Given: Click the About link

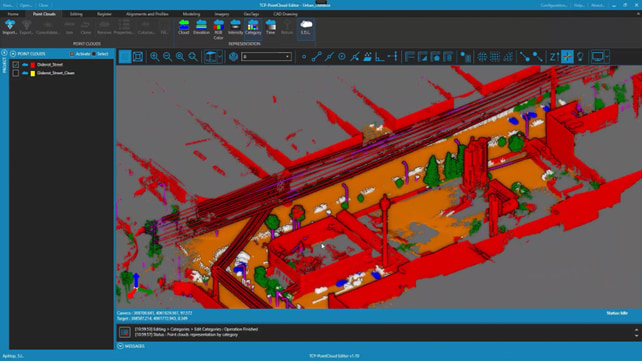Looking at the screenshot, I should [598, 5].
